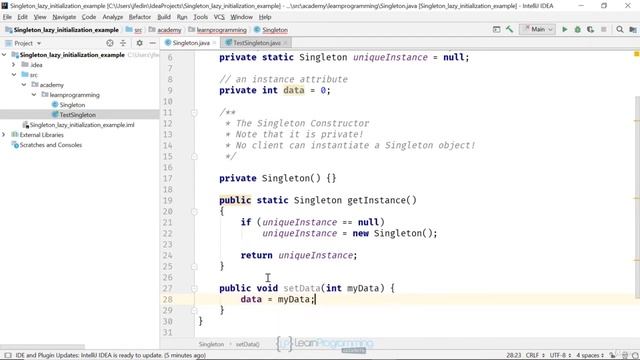640x360 pixels.
Task: Toggle tool window buttons in status bar corner
Action: pos(7,355)
